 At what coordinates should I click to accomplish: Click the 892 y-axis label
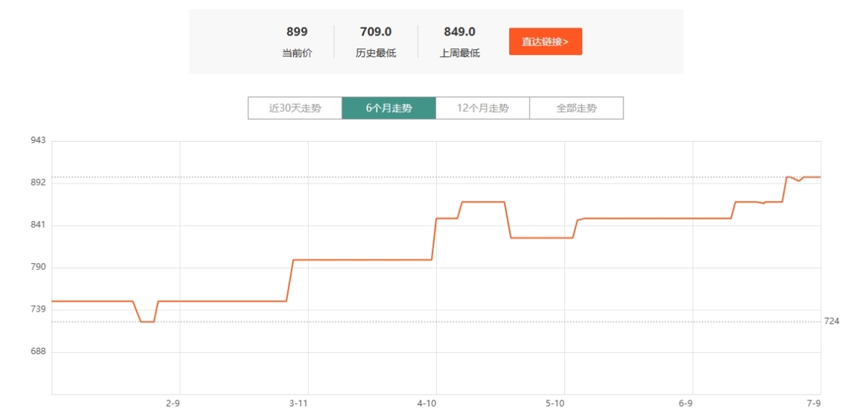(38, 183)
